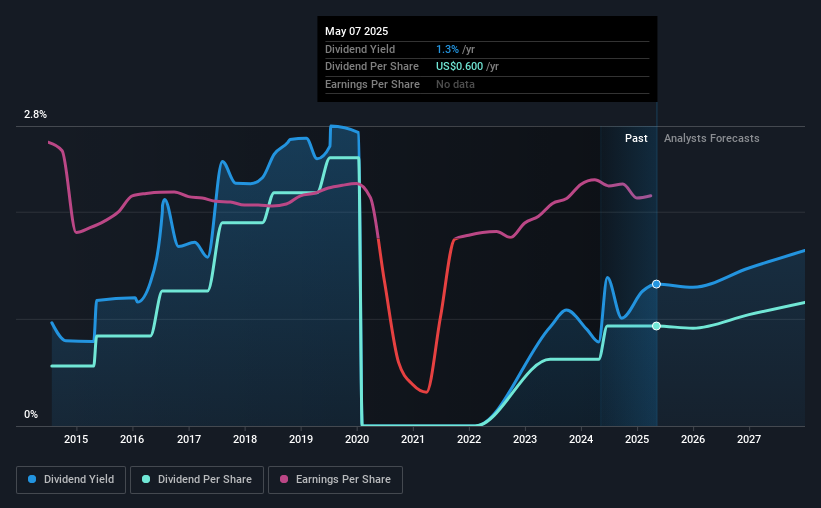Viewport: 821px width, 508px height.
Task: Click the Past region label
Action: coord(636,138)
